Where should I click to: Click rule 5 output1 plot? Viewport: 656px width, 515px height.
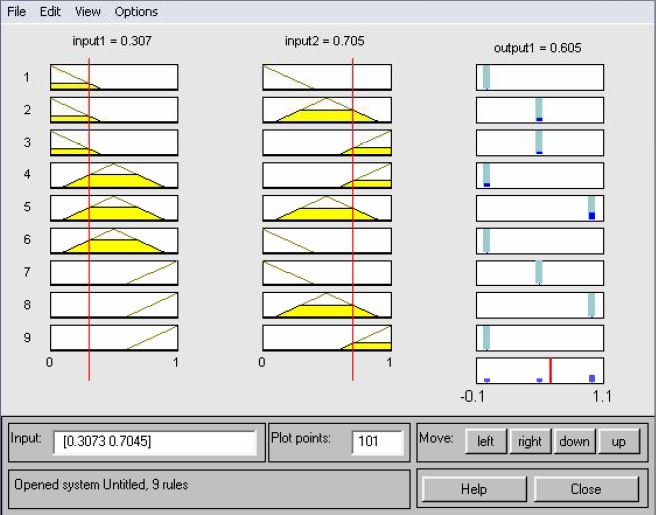(x=540, y=208)
